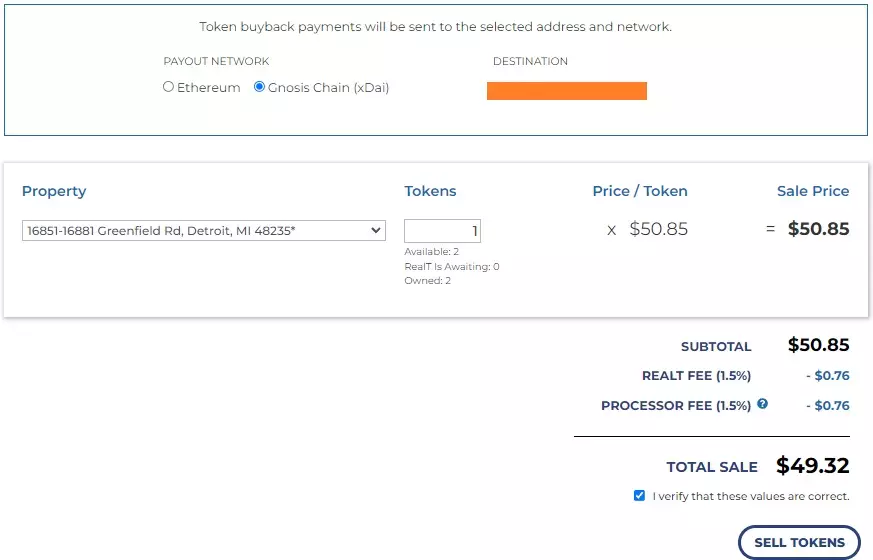Click the Price / Token column header

click(640, 191)
